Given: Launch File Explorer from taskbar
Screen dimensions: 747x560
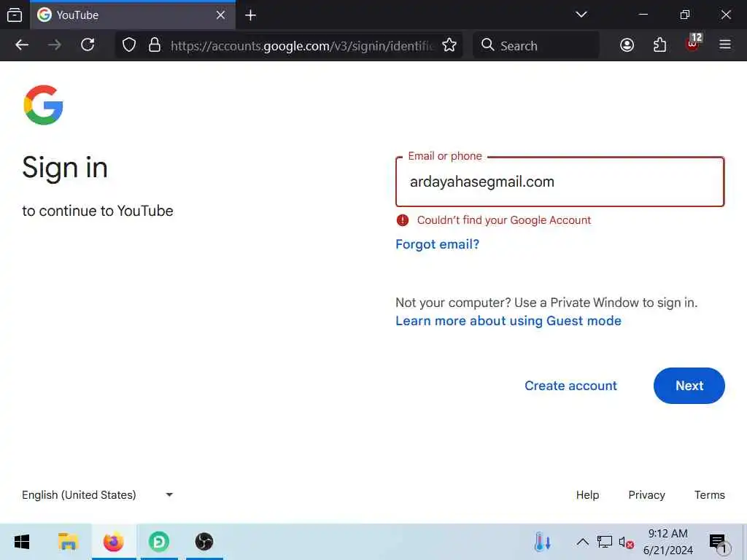Looking at the screenshot, I should click(x=68, y=542).
